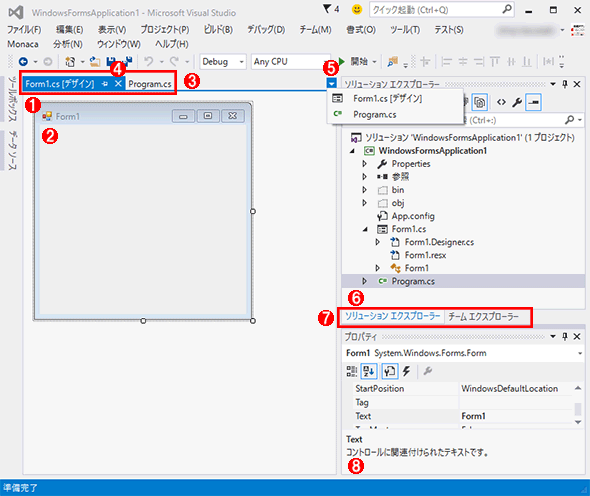590x496 pixels.
Task: Open the 開始 button dropdown arrow
Action: click(374, 62)
